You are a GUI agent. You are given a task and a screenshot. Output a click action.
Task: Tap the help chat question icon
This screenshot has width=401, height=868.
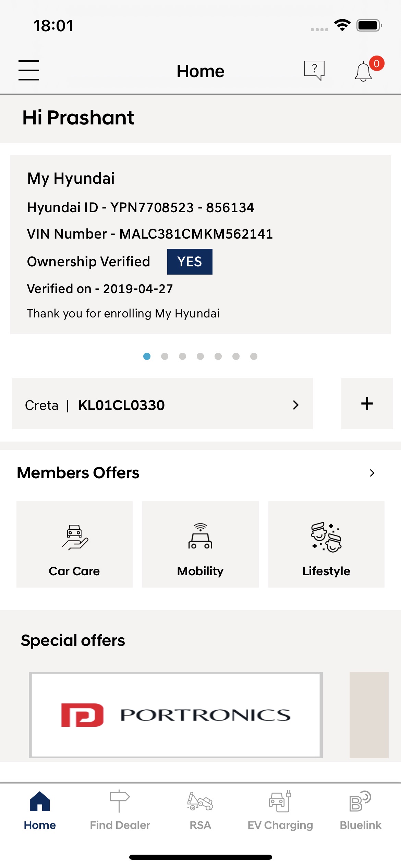(314, 70)
